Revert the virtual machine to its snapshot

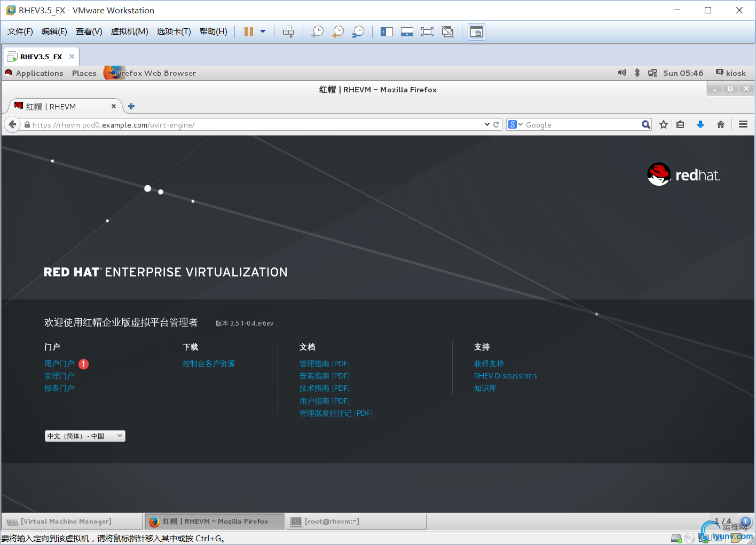pos(338,31)
